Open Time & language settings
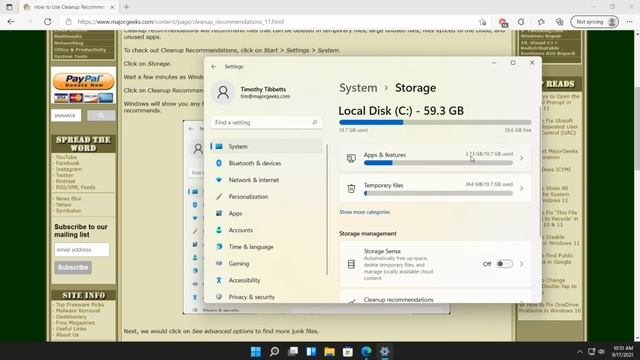Image resolution: width=640 pixels, height=360 pixels. click(266, 247)
